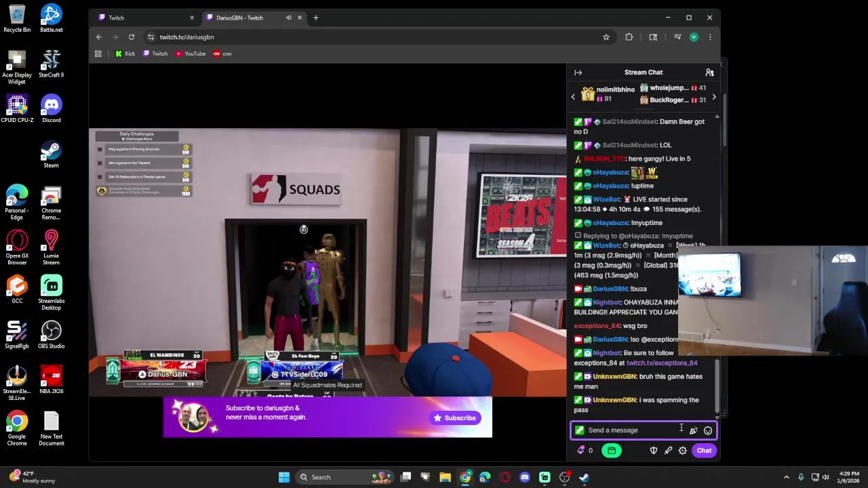Viewport: 868px width, 488px height.
Task: Open the Chrome extensions puzzle icon
Action: pos(629,37)
